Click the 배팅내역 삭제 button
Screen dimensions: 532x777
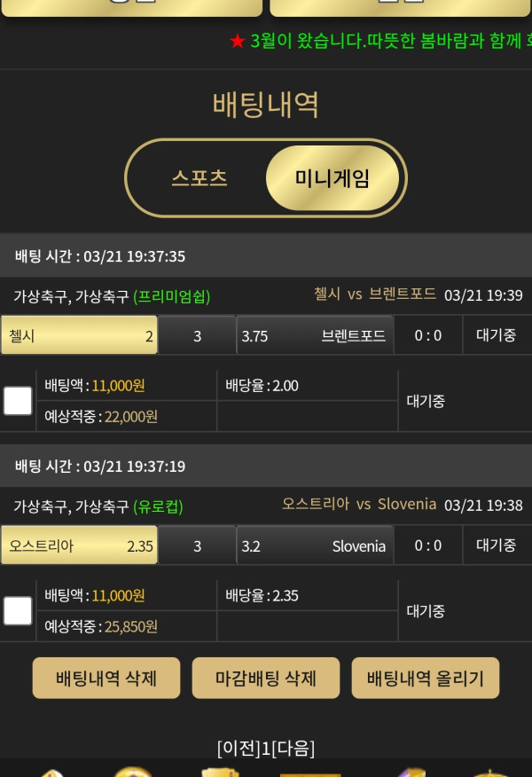[x=106, y=678]
